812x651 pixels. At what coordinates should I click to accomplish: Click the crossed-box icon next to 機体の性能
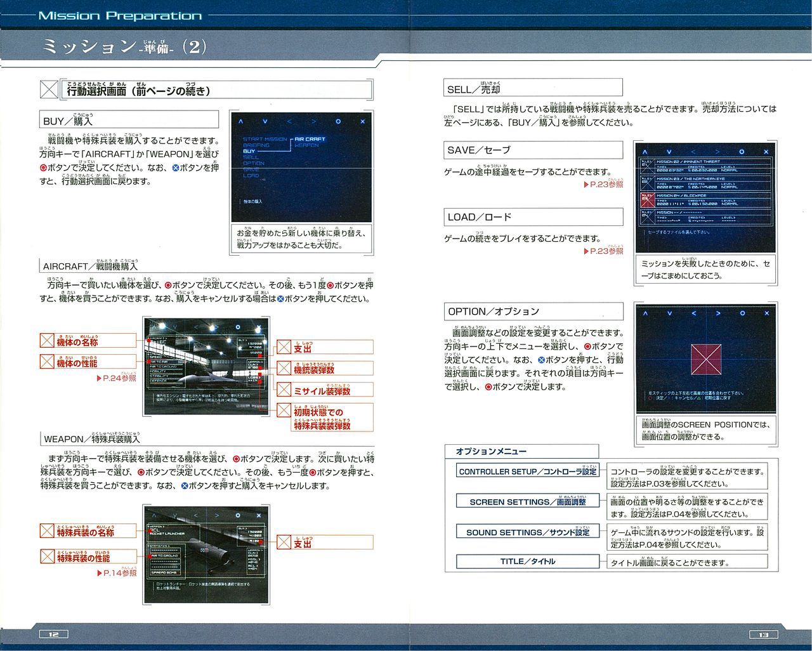(47, 362)
